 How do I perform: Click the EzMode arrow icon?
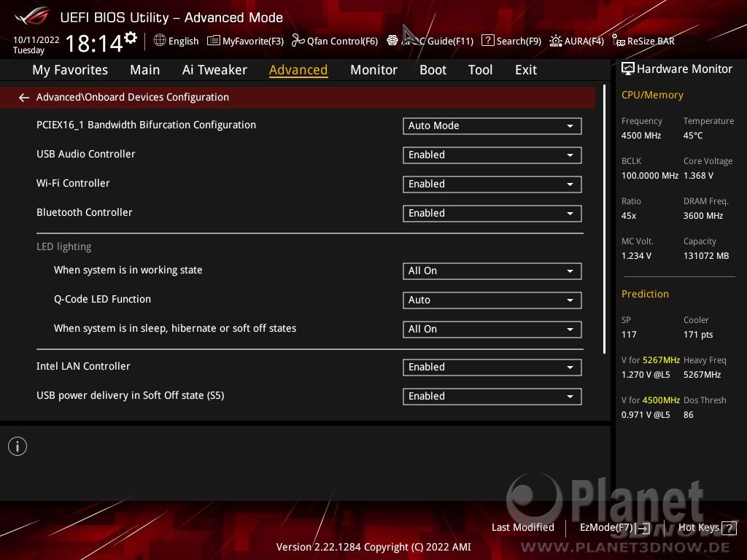(643, 528)
